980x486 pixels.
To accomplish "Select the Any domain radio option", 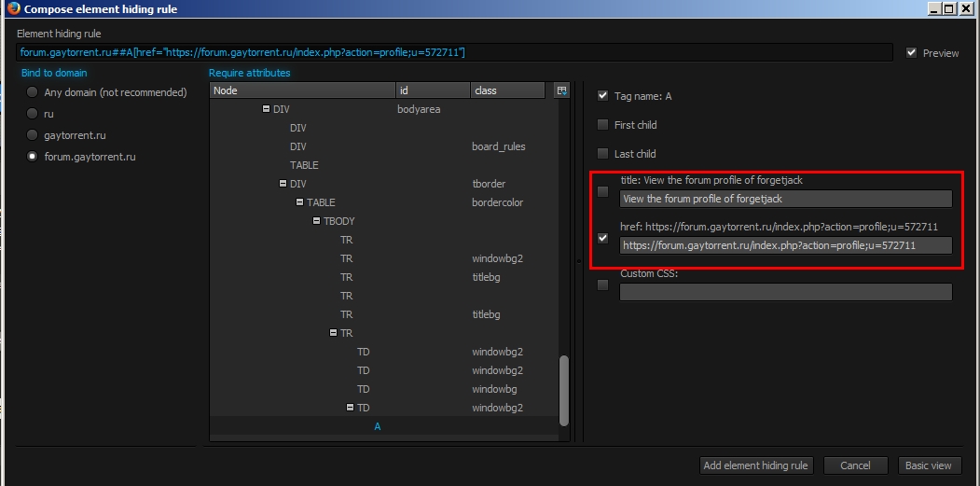I will pos(33,92).
